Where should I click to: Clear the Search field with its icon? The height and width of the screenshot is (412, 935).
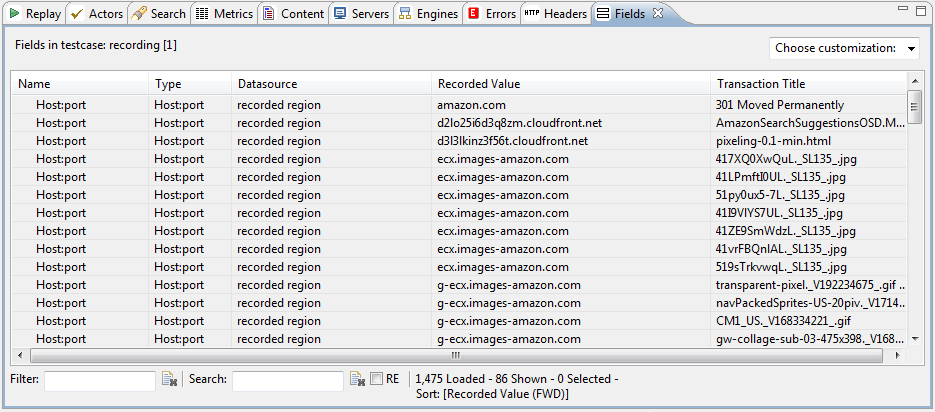[357, 379]
